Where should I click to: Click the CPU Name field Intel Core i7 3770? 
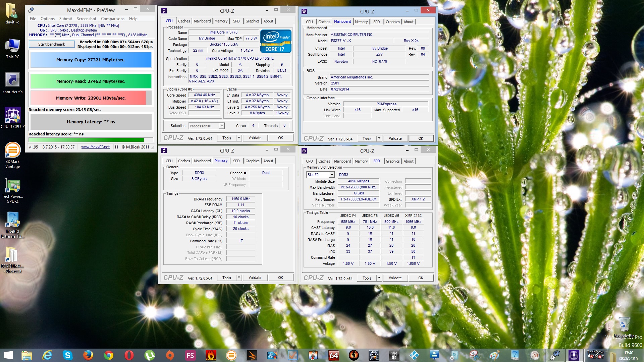223,33
